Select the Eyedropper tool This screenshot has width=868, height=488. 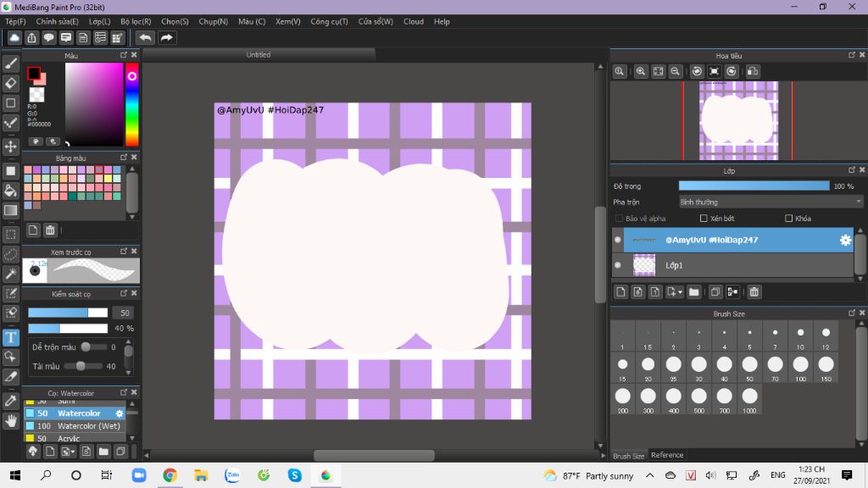pyautogui.click(x=11, y=400)
